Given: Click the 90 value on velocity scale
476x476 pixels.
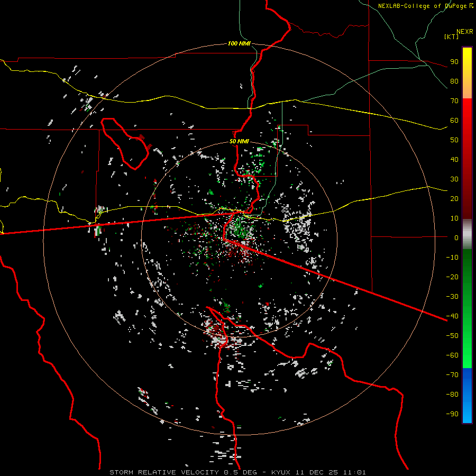Looking at the screenshot, I should 454,62.
